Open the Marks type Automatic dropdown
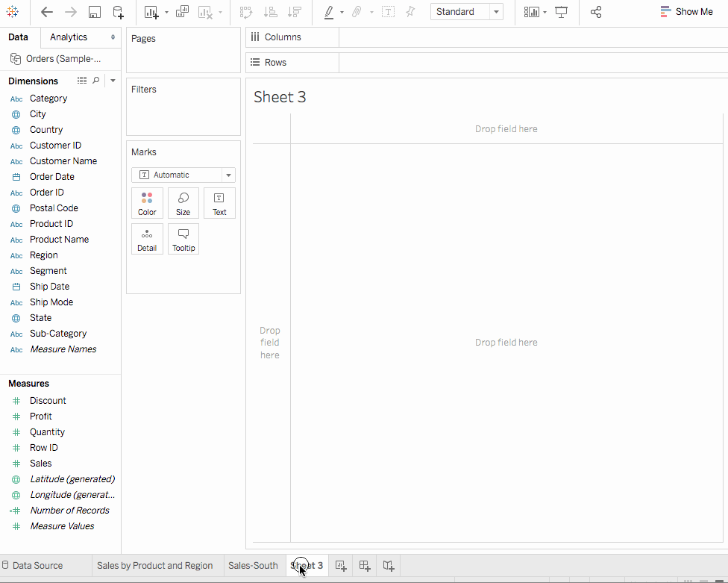728x583 pixels. (183, 175)
